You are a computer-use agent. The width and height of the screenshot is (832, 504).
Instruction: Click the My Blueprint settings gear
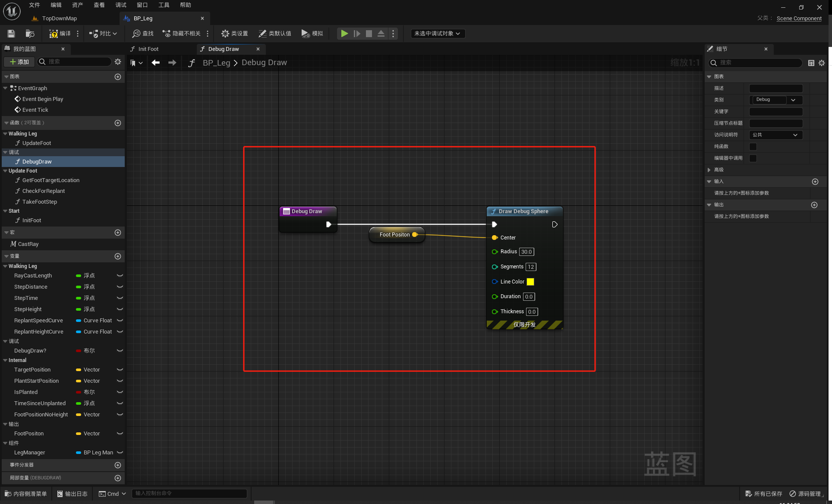(x=118, y=62)
